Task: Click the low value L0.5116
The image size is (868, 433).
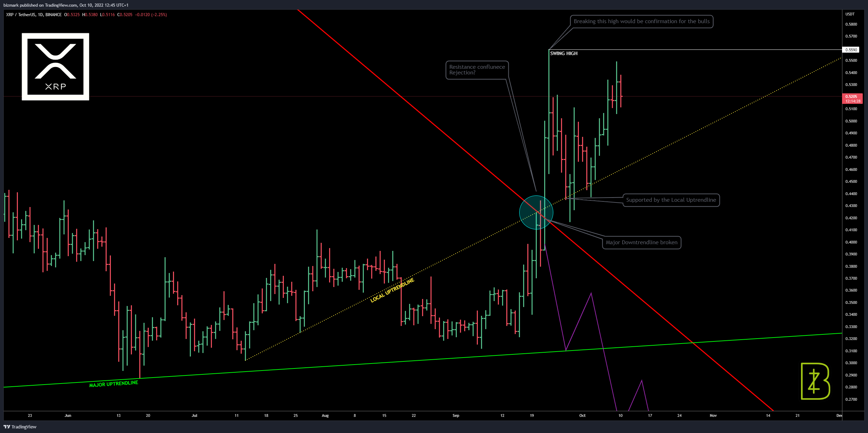Action: coord(107,15)
